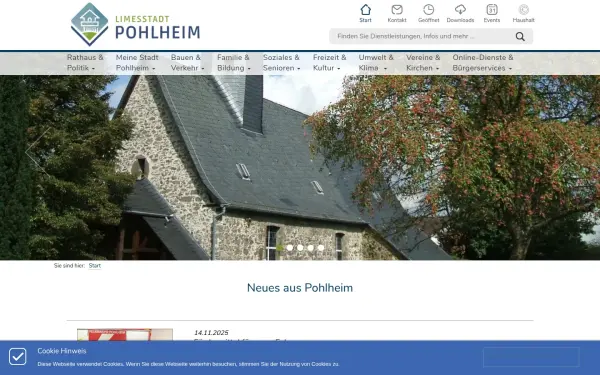
Task: Click the Start home icon
Action: [365, 10]
